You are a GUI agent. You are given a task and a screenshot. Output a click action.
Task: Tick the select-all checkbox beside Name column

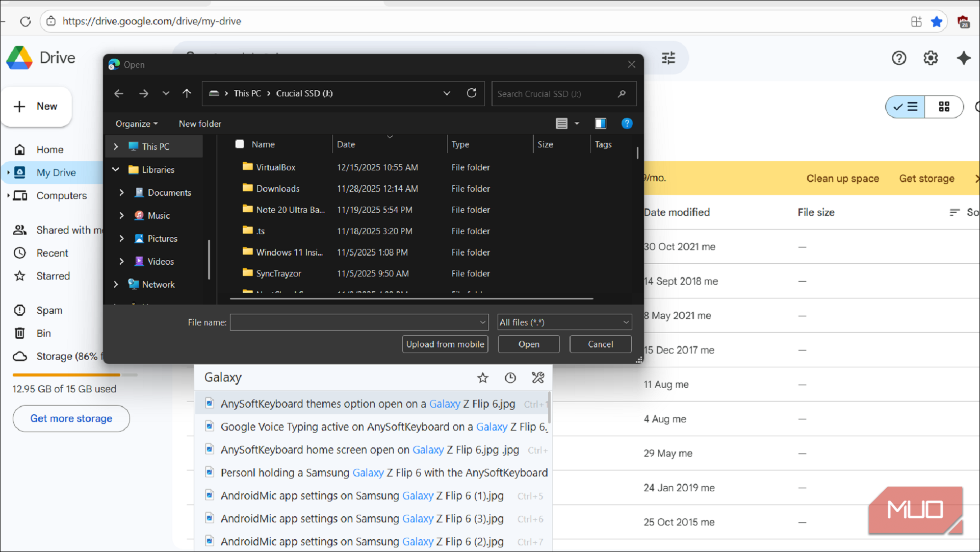pyautogui.click(x=240, y=144)
